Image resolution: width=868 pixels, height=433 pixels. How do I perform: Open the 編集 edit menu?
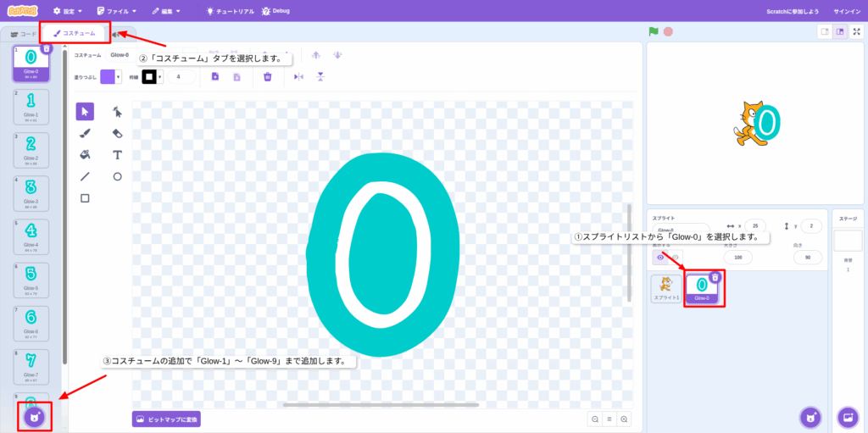[166, 11]
